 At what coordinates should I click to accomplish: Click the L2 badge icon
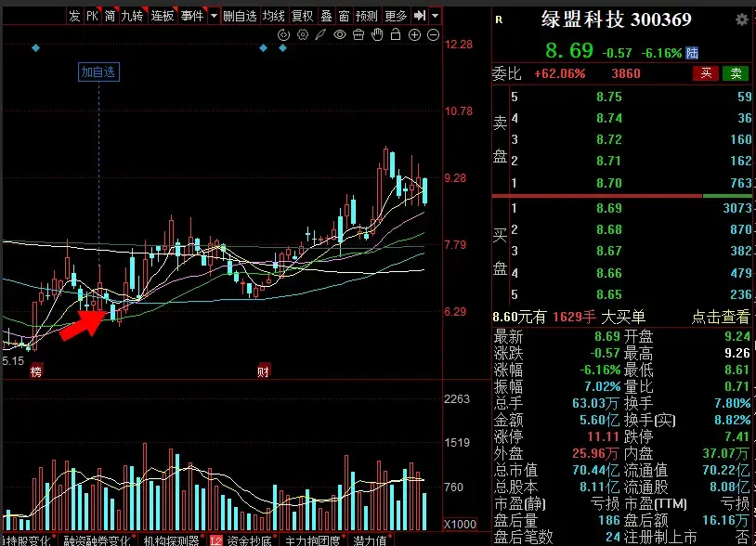[216, 540]
